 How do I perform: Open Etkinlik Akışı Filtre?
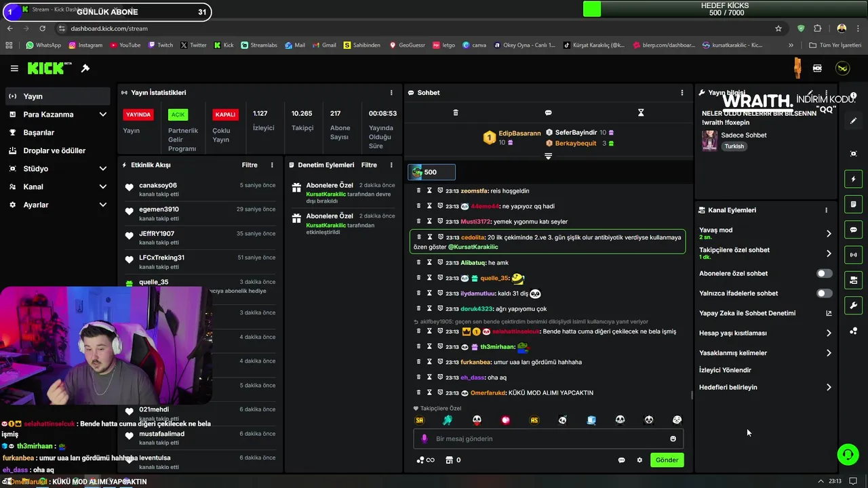click(250, 165)
